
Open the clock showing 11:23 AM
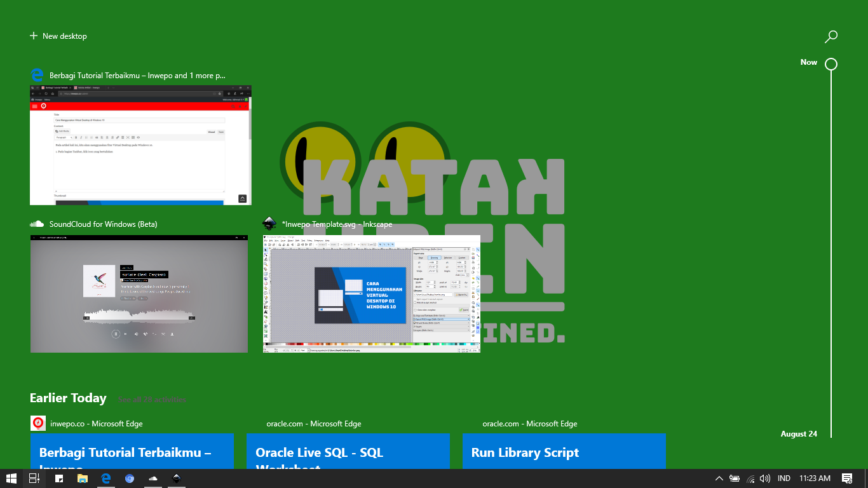(x=815, y=478)
